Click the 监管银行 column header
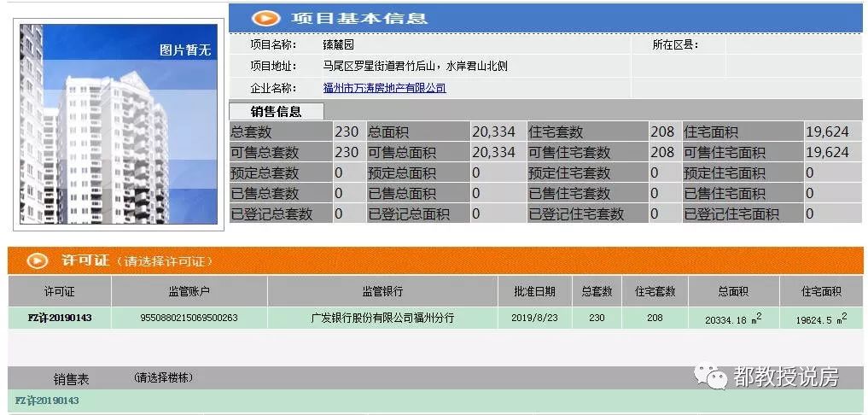This screenshot has height=415, width=868. pos(382,291)
